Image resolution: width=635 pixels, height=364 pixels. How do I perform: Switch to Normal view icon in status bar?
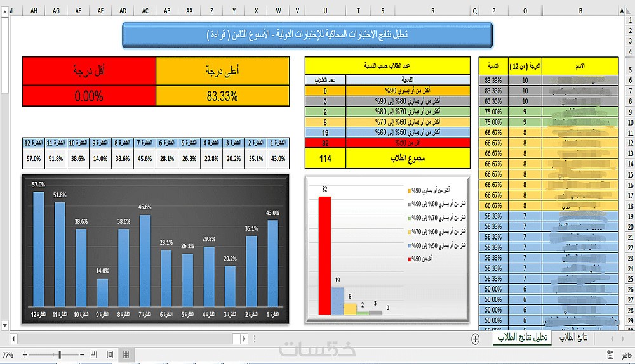pyautogui.click(x=126, y=354)
